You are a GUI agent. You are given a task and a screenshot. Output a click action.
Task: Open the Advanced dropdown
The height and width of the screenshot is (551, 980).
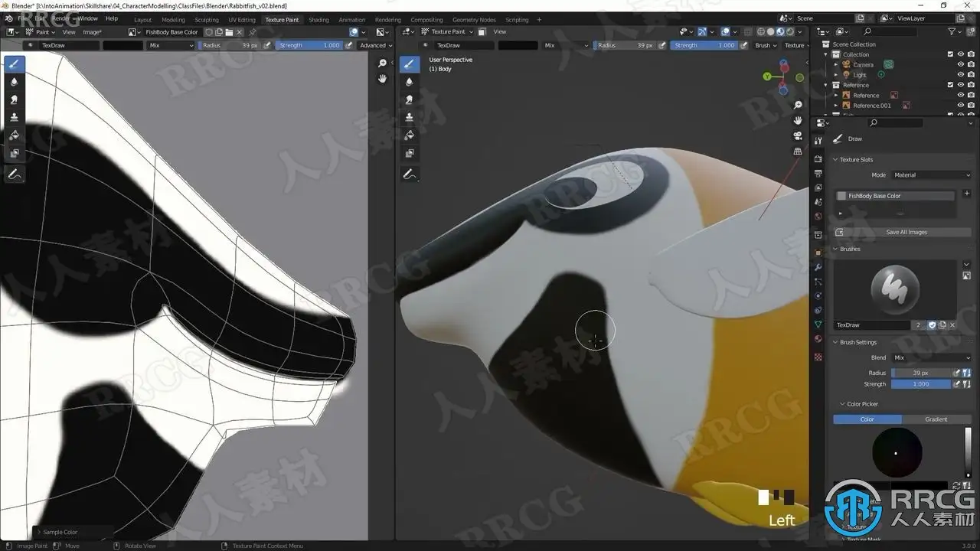(x=375, y=45)
